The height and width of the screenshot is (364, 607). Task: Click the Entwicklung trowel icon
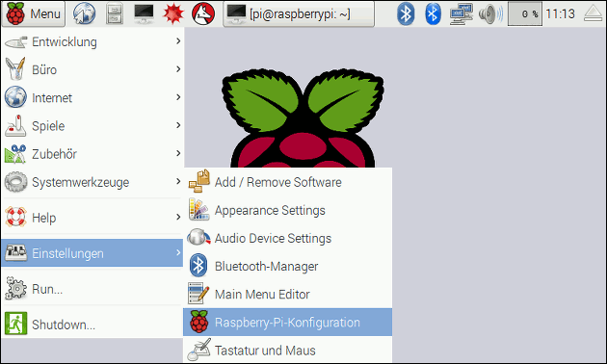pos(15,41)
